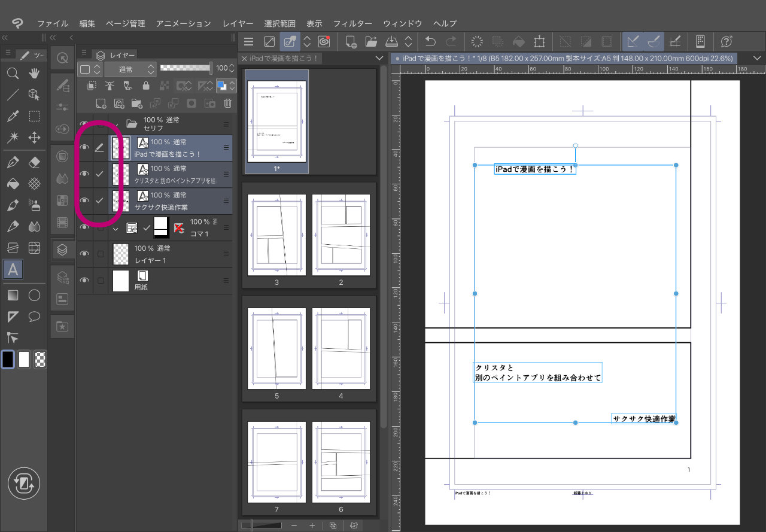Select the Text tool in the toolbox

coord(13,270)
